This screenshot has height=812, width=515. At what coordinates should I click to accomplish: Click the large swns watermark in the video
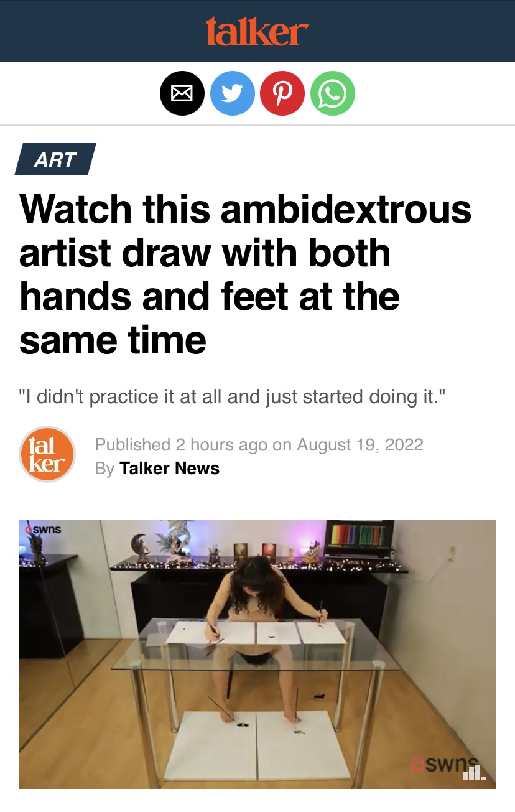443,764
